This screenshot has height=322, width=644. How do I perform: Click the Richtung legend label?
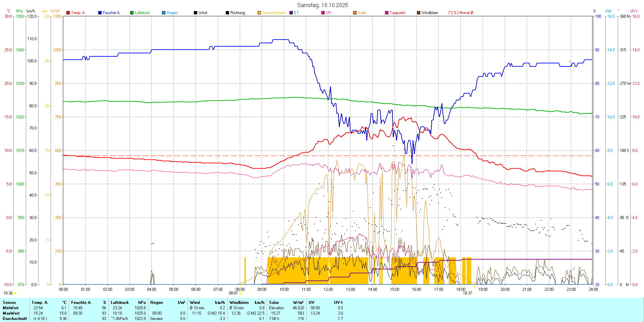(237, 13)
